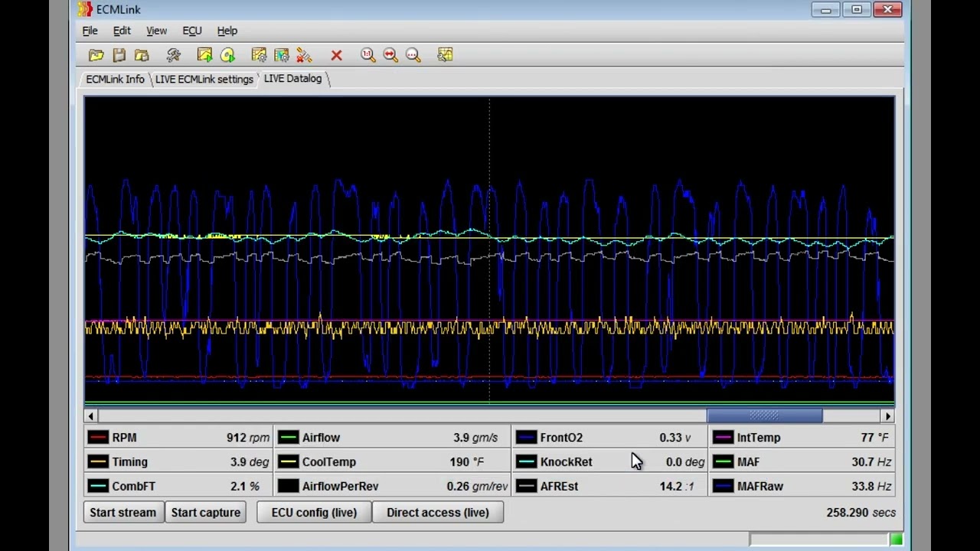Image resolution: width=980 pixels, height=551 pixels.
Task: Click the MAF green color swatch
Action: pyautogui.click(x=723, y=462)
